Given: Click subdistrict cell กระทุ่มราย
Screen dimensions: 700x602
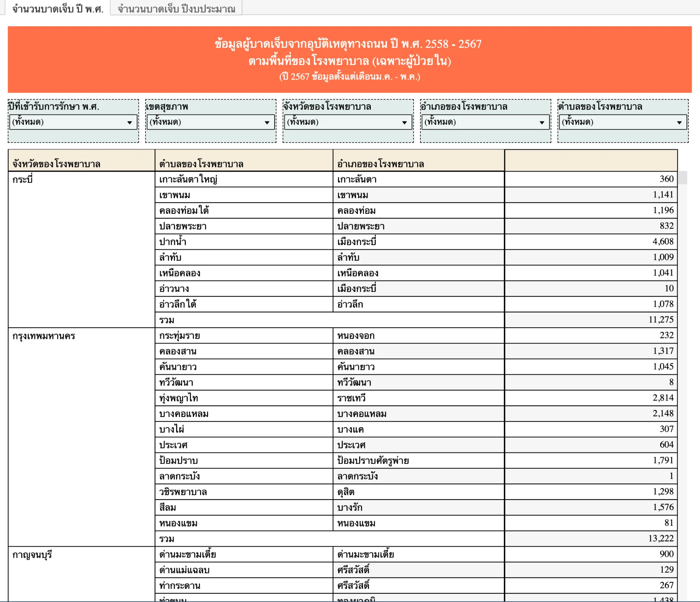Looking at the screenshot, I should pos(244,336).
